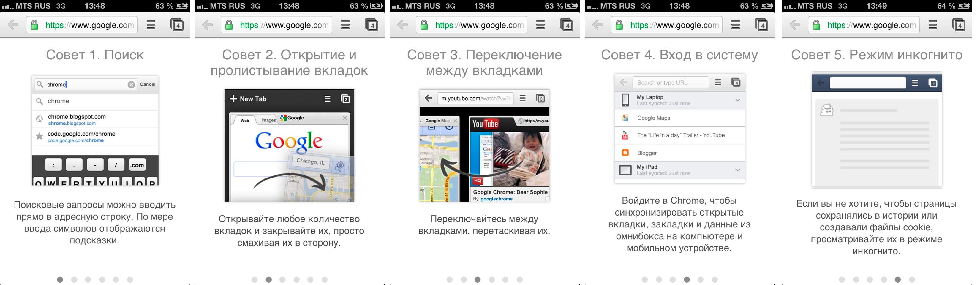
Task: Open 'The Life in a day Trailer - YouTube' row
Action: click(x=679, y=135)
